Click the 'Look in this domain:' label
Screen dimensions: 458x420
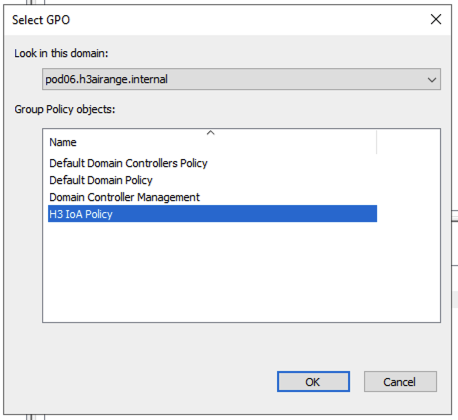click(61, 53)
